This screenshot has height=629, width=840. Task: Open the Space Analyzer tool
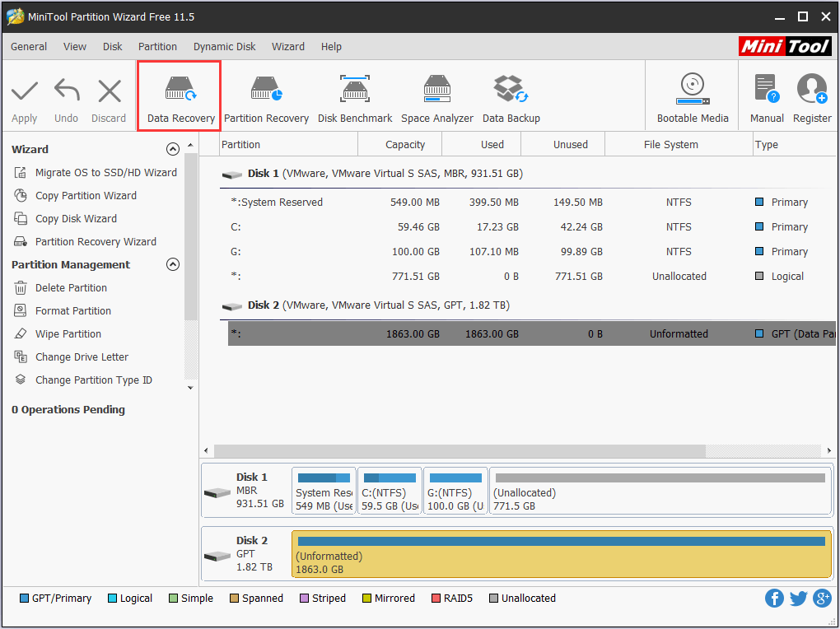(437, 100)
